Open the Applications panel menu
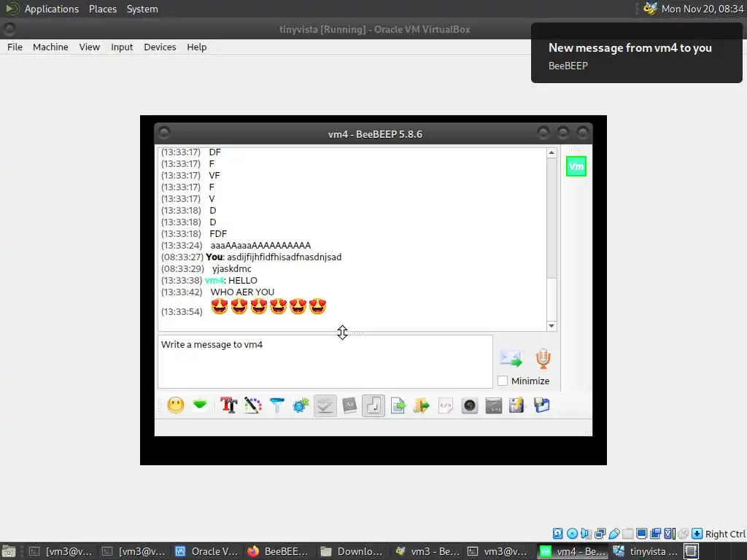Image resolution: width=747 pixels, height=560 pixels. (52, 9)
